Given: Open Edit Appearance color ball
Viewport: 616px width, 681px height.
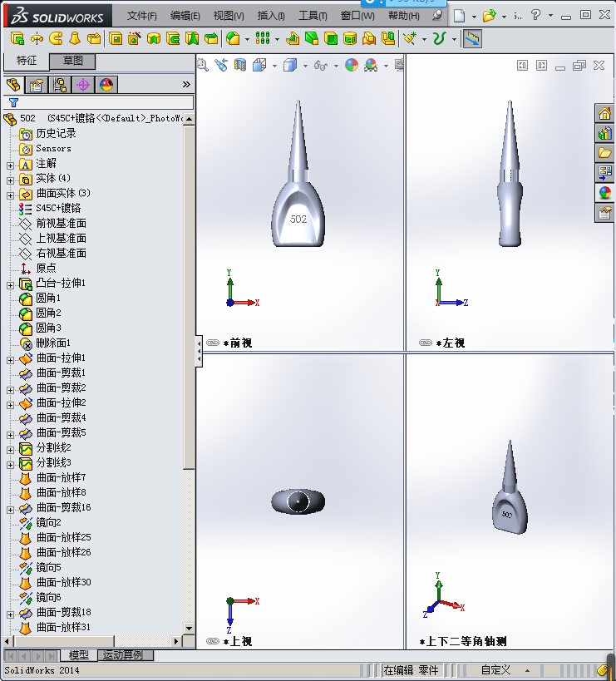Looking at the screenshot, I should tap(352, 65).
